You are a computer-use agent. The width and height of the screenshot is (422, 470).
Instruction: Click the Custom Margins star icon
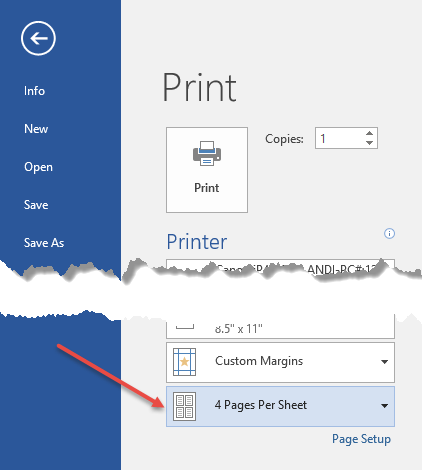[184, 362]
